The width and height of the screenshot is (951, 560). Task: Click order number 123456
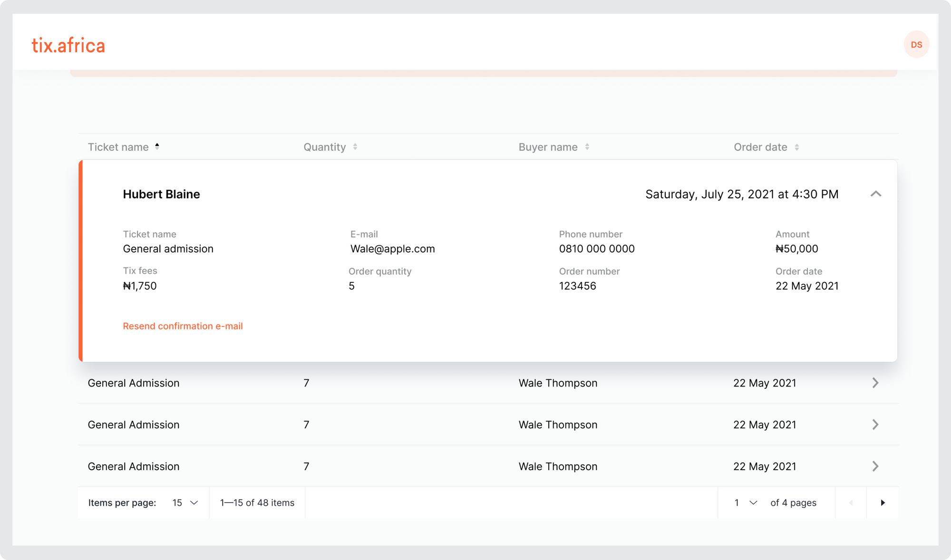[x=577, y=286]
